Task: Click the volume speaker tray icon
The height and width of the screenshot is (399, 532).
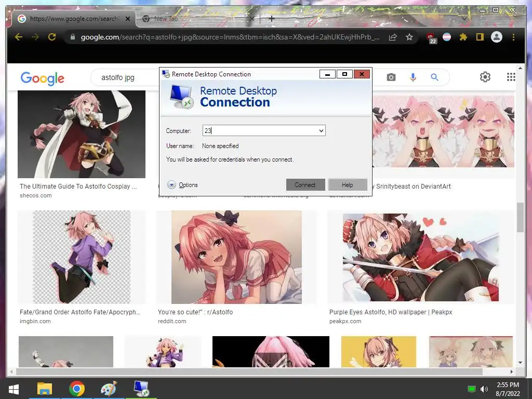Action: click(x=484, y=389)
